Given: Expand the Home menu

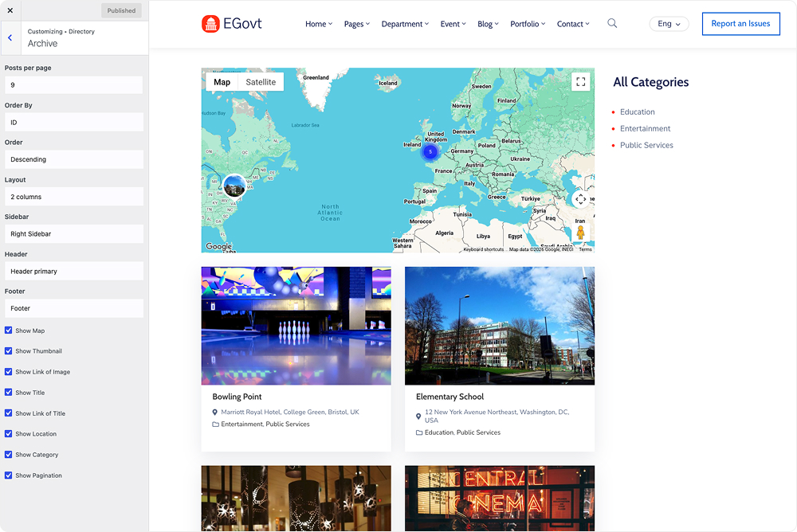Looking at the screenshot, I should click(x=319, y=24).
